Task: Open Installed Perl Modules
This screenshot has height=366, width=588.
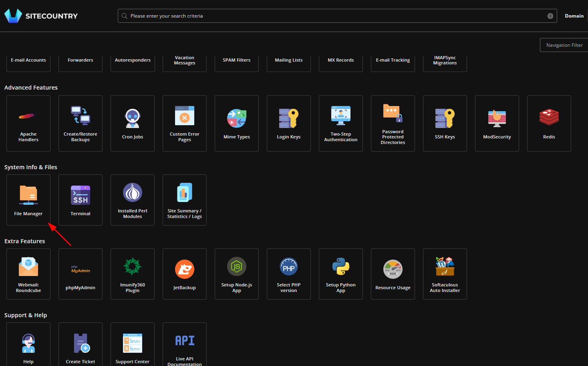Action: point(133,200)
